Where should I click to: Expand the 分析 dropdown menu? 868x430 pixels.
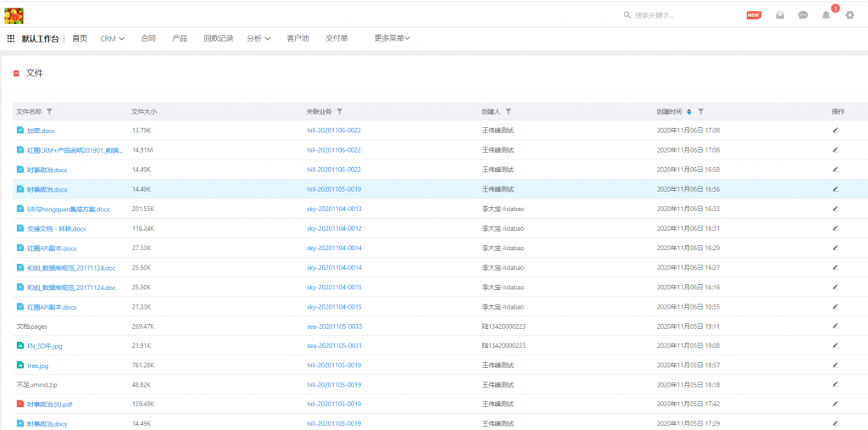[x=259, y=38]
